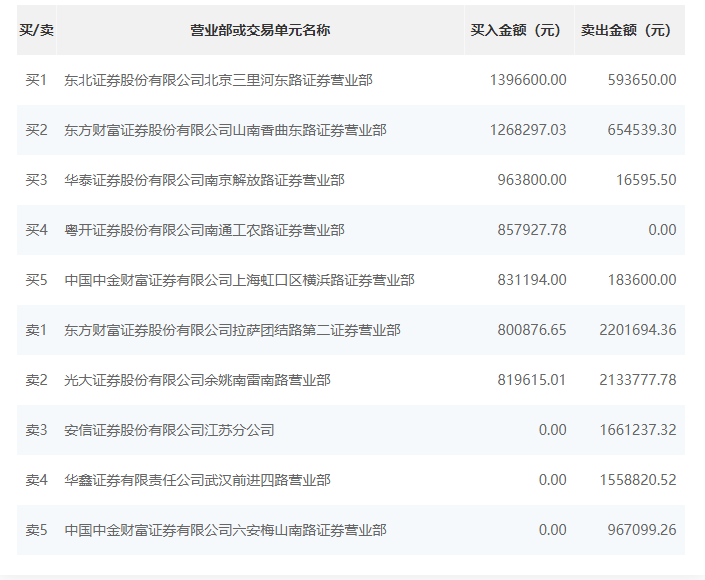Select the 卖2 row label
The height and width of the screenshot is (580, 705).
[36, 380]
